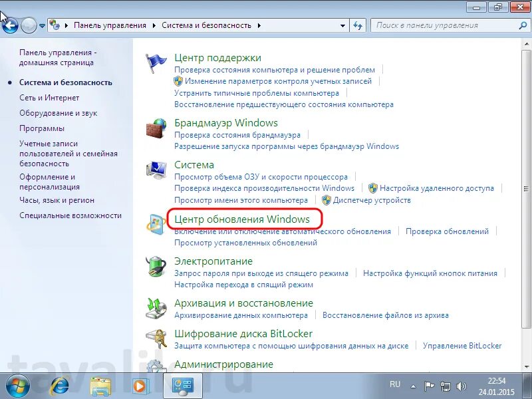Expand arrow after Панель управления breadcrumb
This screenshot has width=532, height=399.
pyautogui.click(x=154, y=25)
